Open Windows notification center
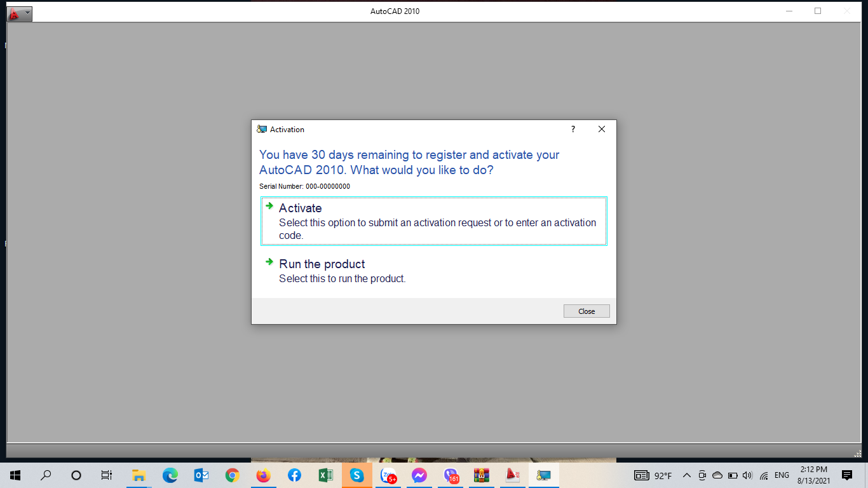868x488 pixels. pos(846,475)
